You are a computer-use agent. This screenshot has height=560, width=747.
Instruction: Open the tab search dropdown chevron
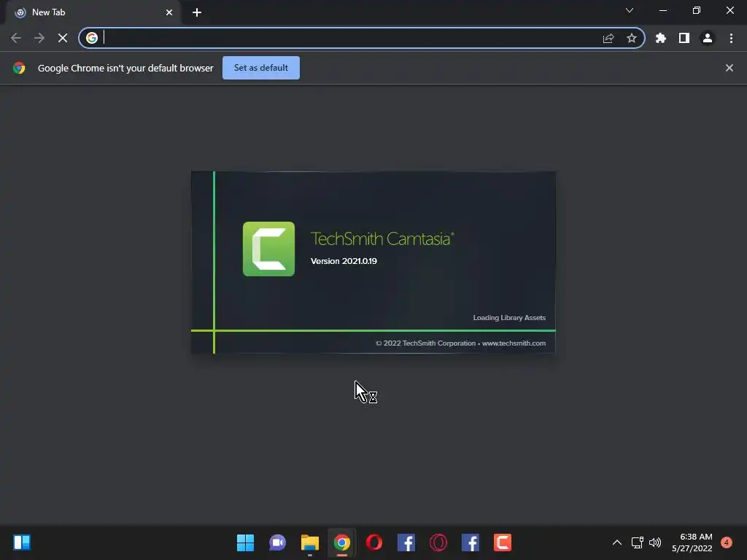tap(630, 10)
